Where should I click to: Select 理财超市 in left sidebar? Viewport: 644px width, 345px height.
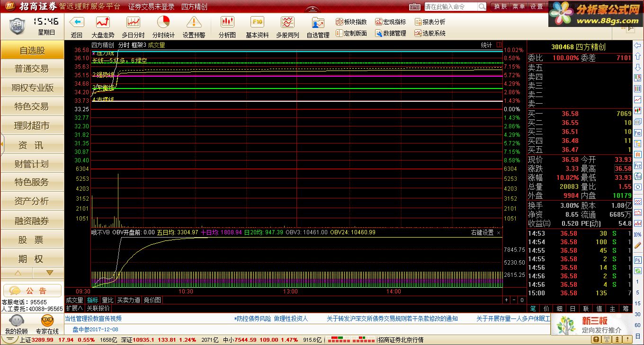[32, 126]
